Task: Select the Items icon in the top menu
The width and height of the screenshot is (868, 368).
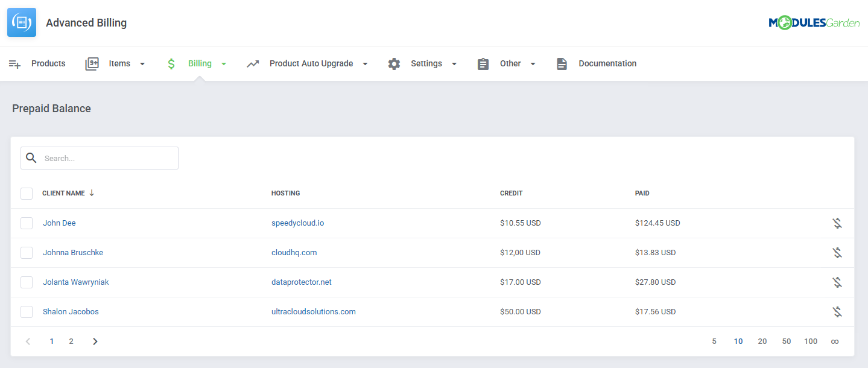Action: click(92, 63)
